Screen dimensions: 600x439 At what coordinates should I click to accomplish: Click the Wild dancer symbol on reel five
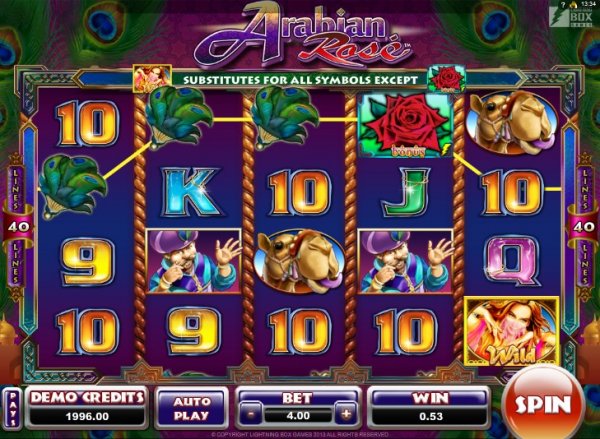click(512, 331)
